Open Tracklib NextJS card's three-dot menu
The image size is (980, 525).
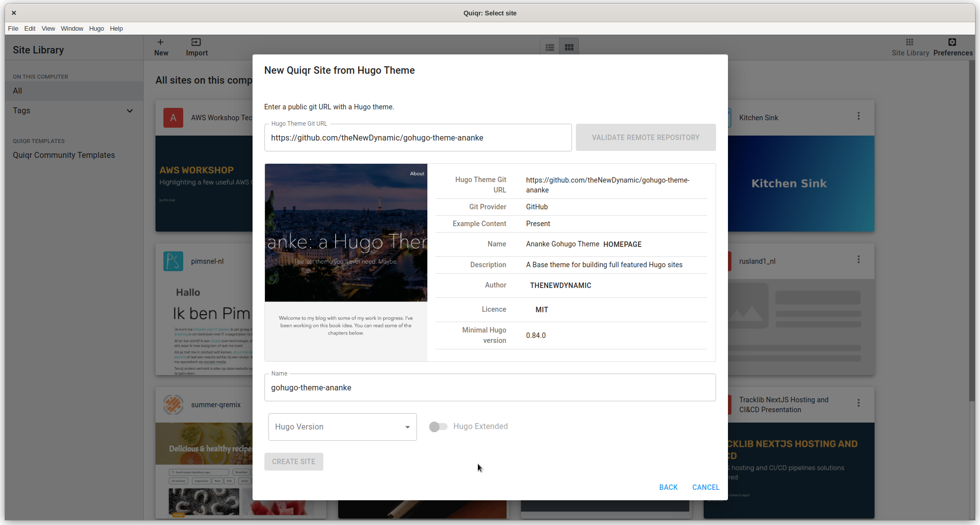tap(859, 403)
